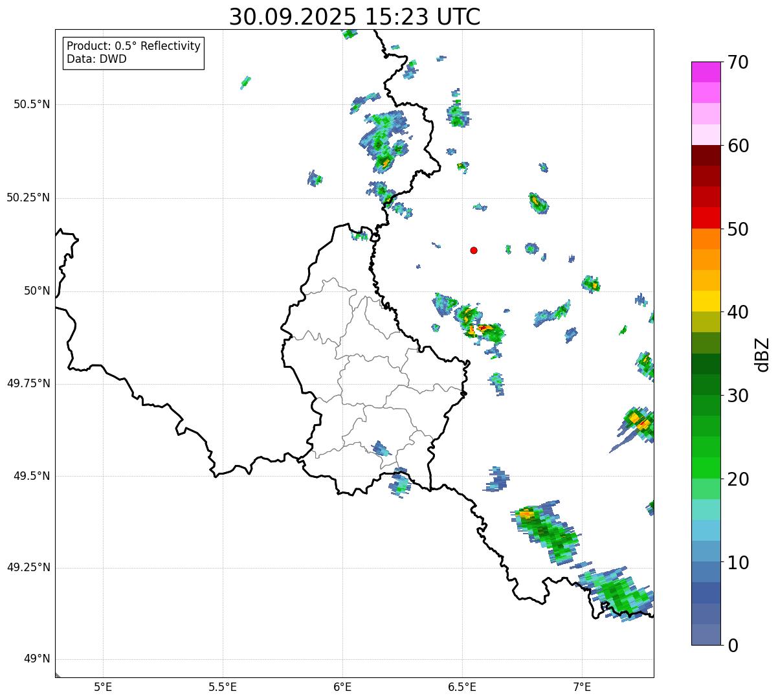Click the 49°N latitude tick label
Screen dimensions: 778x700
(x=36, y=659)
